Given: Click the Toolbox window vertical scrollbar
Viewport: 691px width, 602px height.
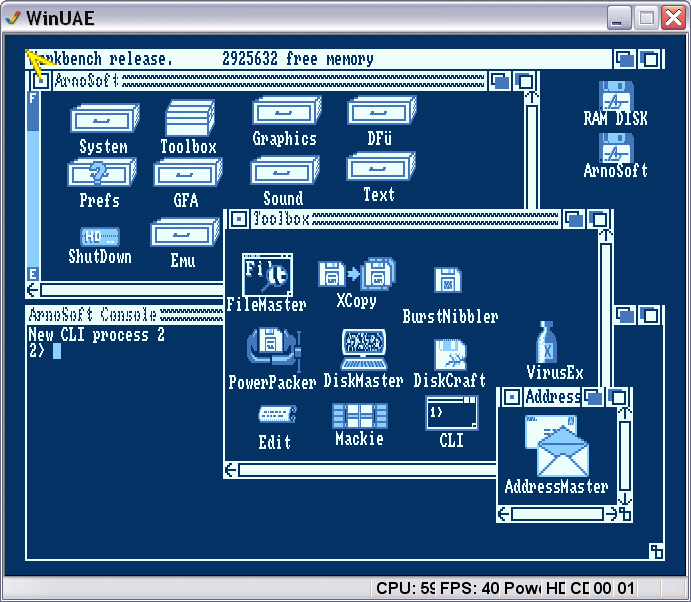Looking at the screenshot, I should tap(606, 317).
